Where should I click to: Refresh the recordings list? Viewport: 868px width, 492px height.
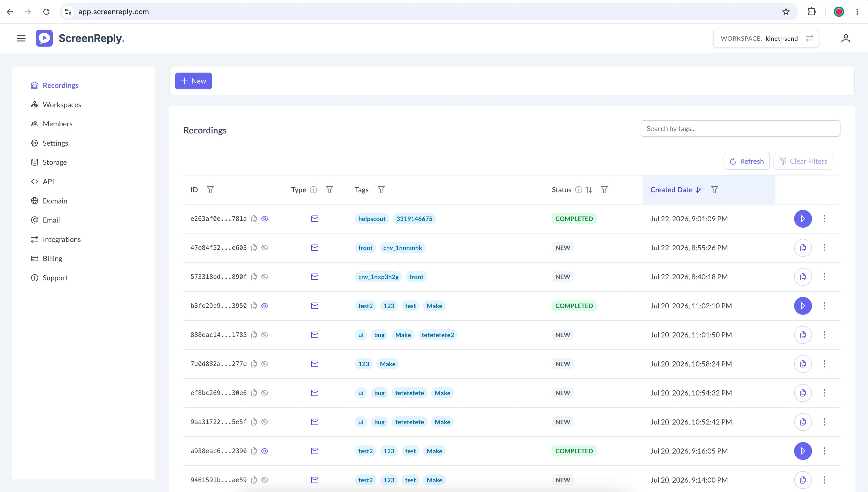coord(746,161)
